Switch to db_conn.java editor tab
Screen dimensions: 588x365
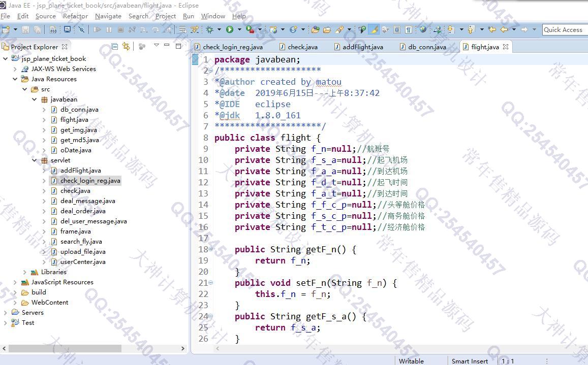[x=423, y=47]
